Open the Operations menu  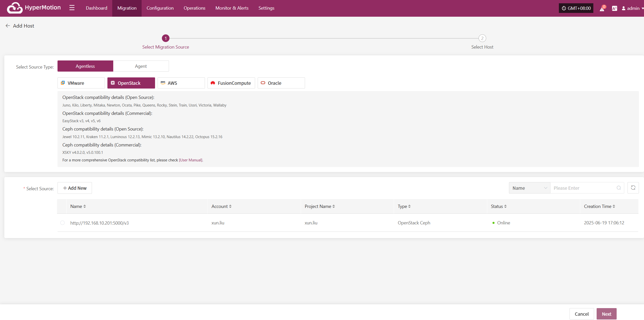click(195, 8)
